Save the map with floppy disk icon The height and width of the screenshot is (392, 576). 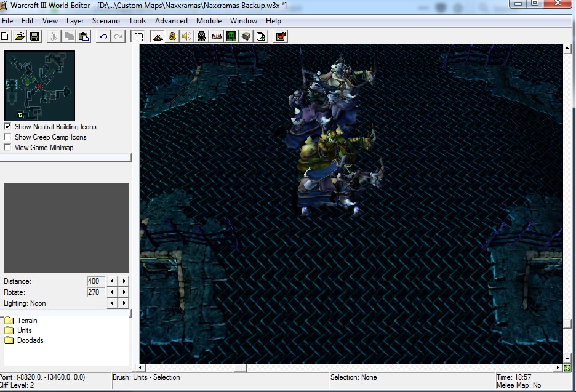(x=34, y=36)
